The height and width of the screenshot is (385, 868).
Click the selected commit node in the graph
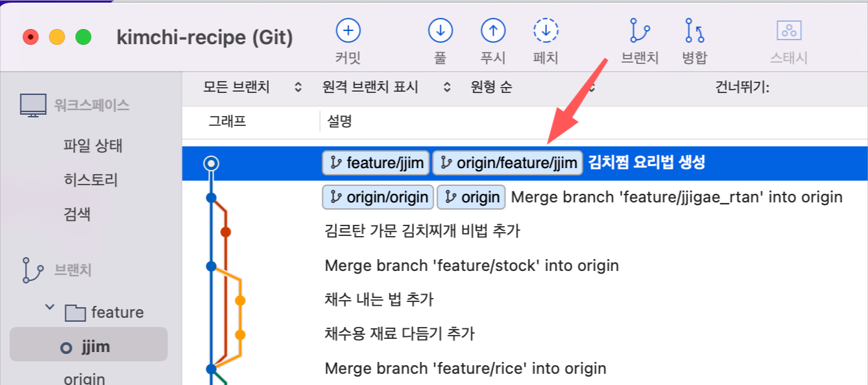click(x=211, y=163)
